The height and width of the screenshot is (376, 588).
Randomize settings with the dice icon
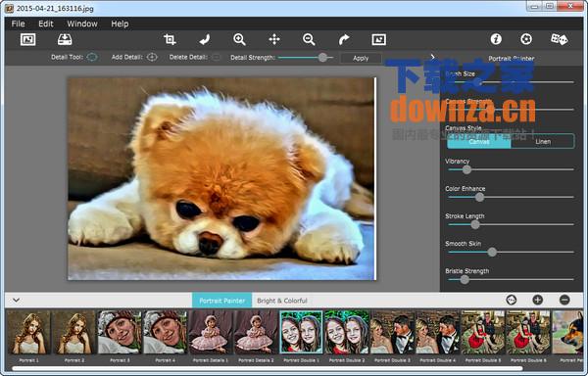coord(559,39)
